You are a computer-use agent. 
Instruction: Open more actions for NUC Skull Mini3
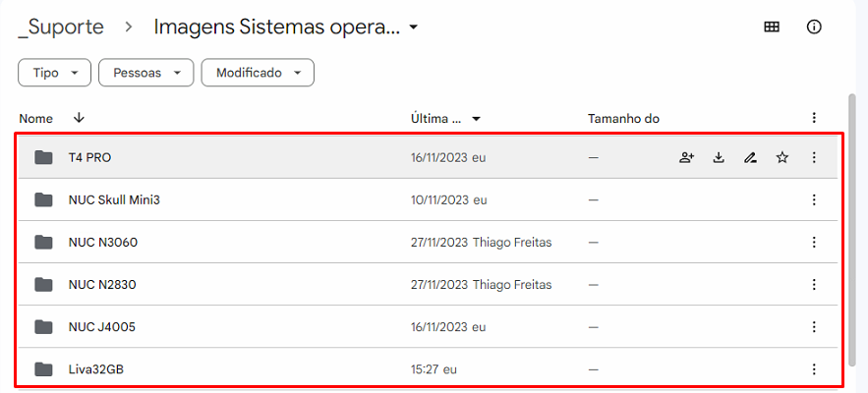[x=814, y=199]
